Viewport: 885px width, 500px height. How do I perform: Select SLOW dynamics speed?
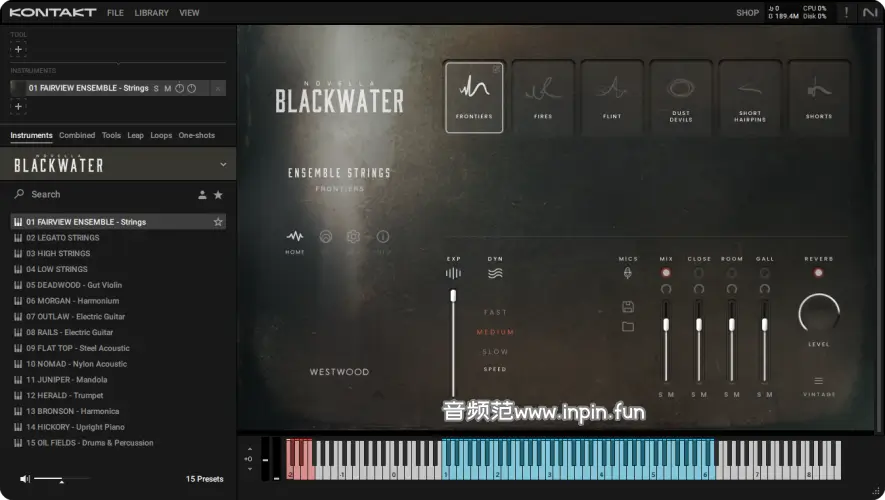click(495, 352)
